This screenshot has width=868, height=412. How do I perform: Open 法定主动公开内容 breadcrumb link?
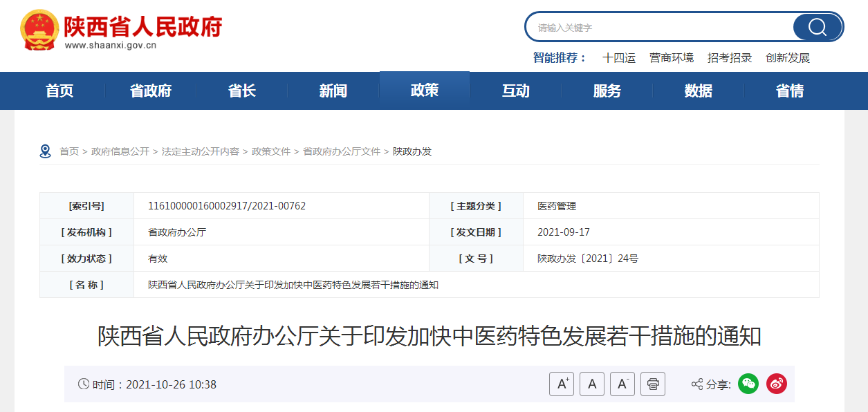click(201, 151)
